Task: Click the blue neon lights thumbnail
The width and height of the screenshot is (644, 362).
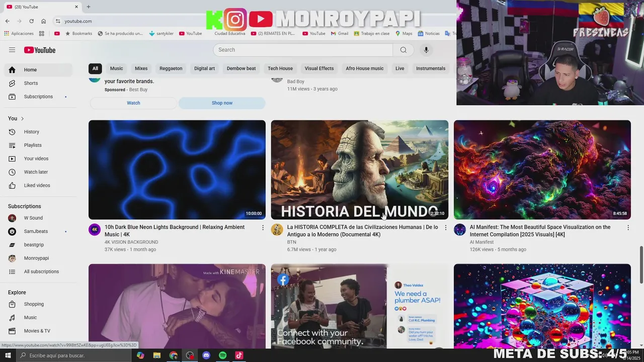Action: click(x=177, y=170)
